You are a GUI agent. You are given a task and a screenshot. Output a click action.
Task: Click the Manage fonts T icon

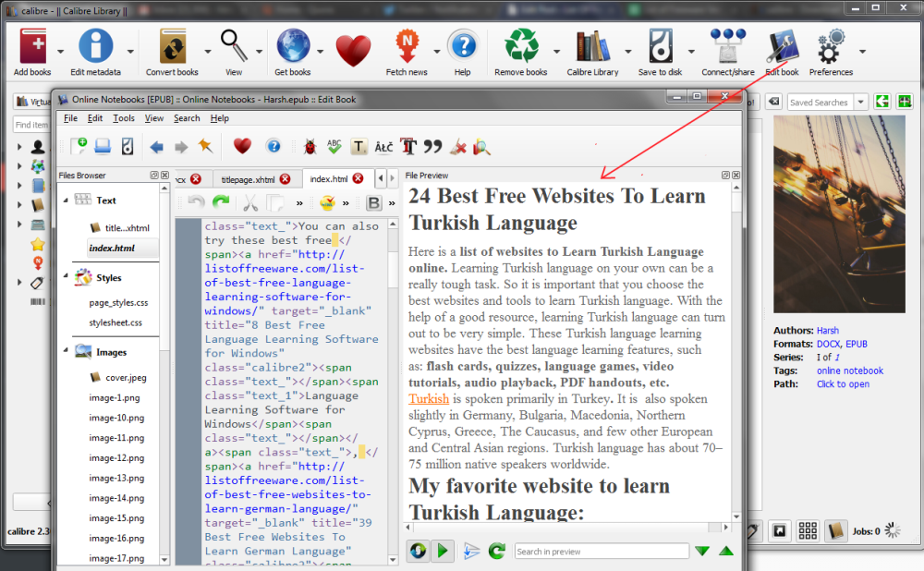pos(408,147)
